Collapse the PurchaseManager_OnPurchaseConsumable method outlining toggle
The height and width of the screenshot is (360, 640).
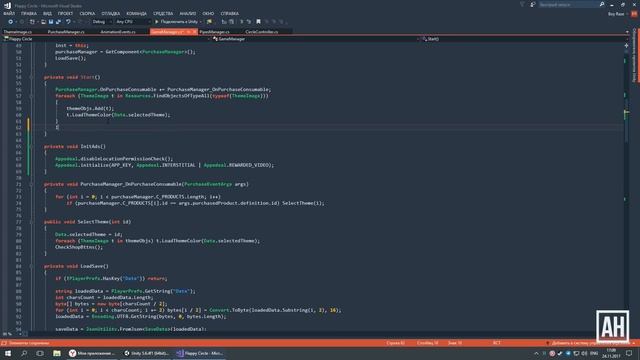tap(31, 184)
